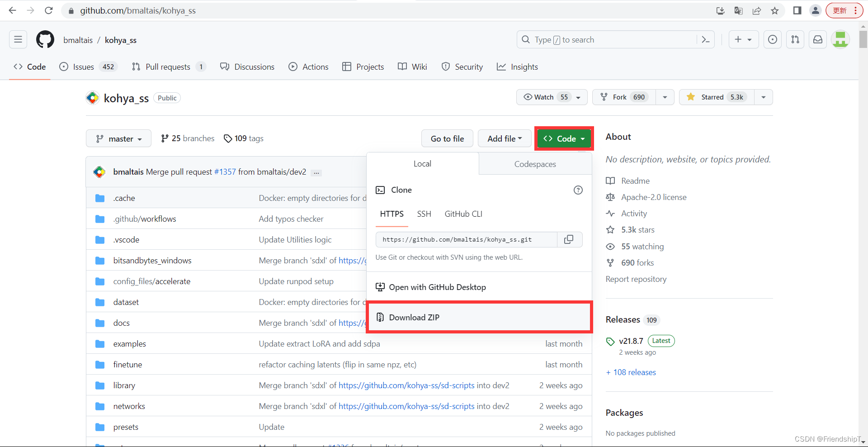Image resolution: width=868 pixels, height=447 pixels.
Task: Open pull request #1357 link
Action: [x=225, y=172]
